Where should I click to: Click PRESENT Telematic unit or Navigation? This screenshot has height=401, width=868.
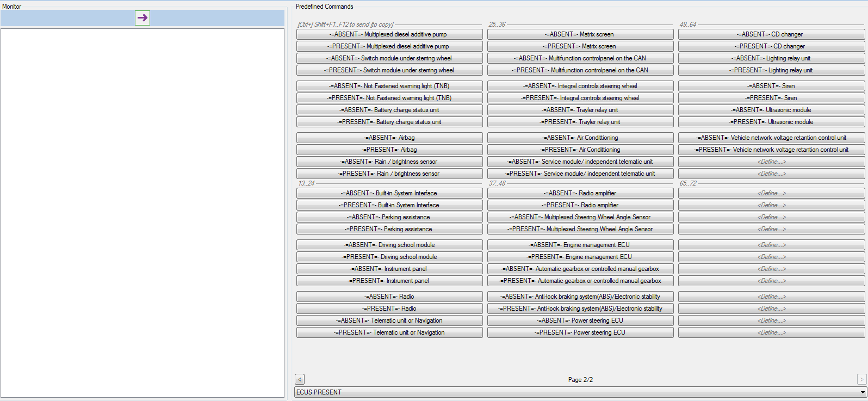[389, 332]
